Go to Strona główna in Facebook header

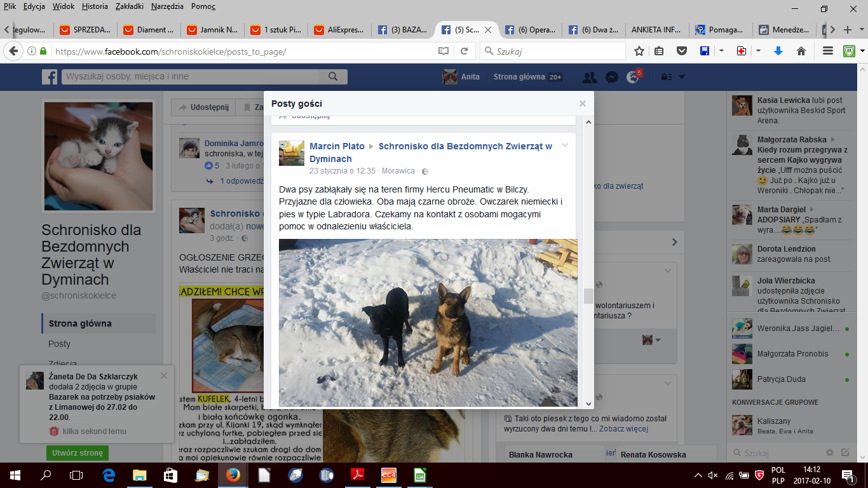519,77
